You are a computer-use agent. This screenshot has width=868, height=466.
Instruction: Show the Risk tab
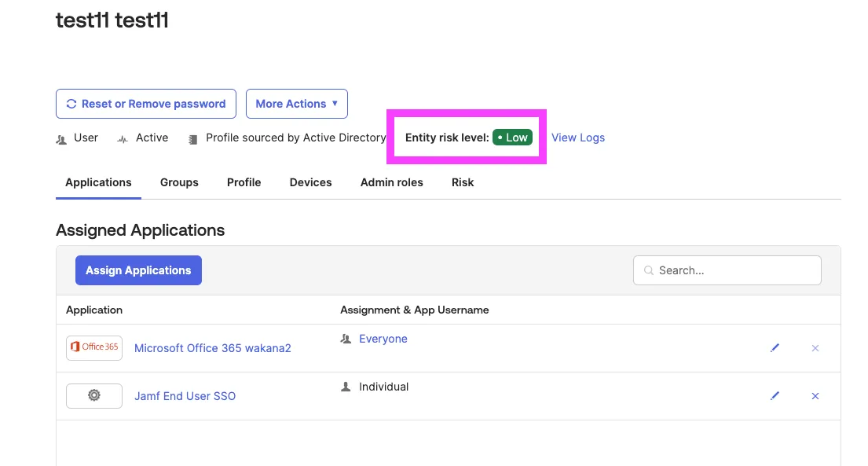coord(463,182)
